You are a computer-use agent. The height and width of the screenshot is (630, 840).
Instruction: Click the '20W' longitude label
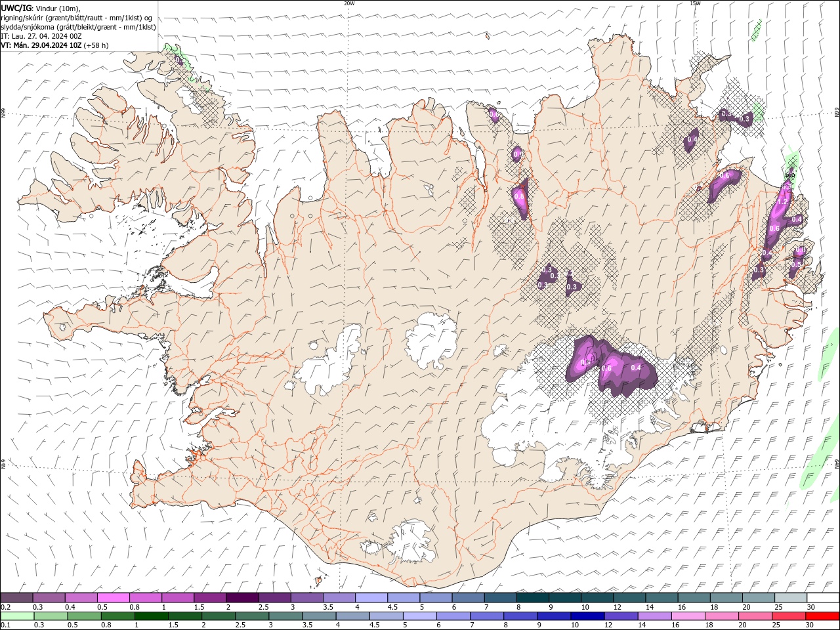[349, 3]
